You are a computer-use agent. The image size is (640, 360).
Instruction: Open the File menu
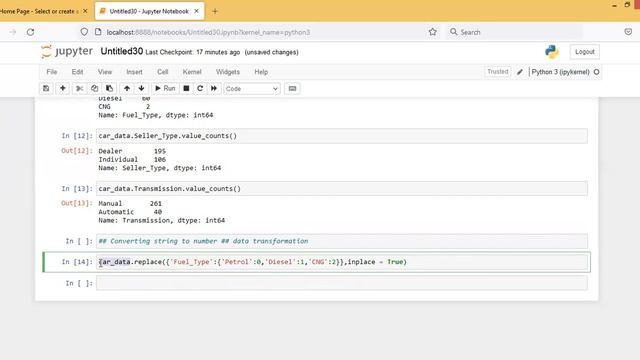(52, 72)
